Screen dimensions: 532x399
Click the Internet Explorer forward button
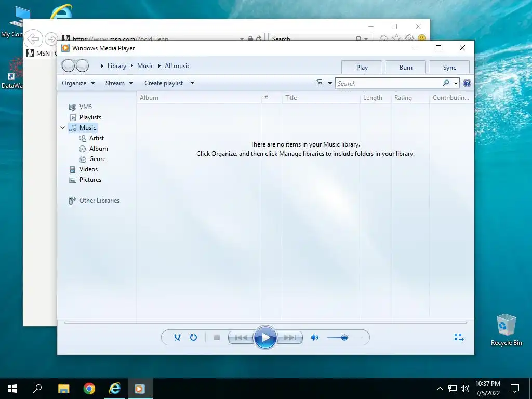(51, 39)
